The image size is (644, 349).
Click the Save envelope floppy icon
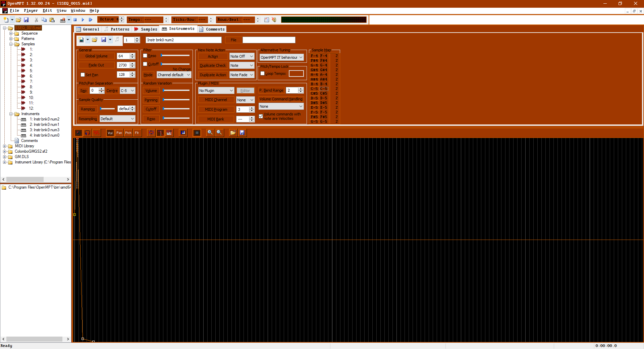tap(242, 133)
